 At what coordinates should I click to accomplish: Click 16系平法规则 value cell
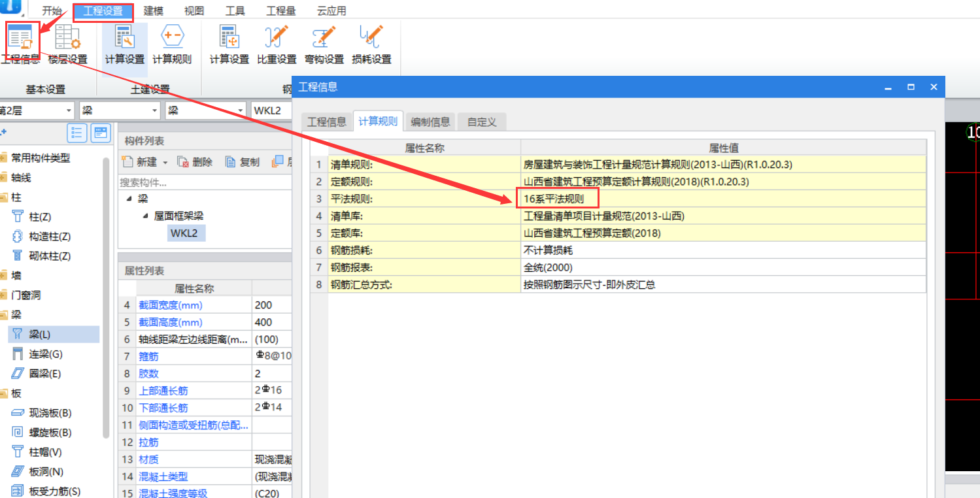(x=724, y=199)
